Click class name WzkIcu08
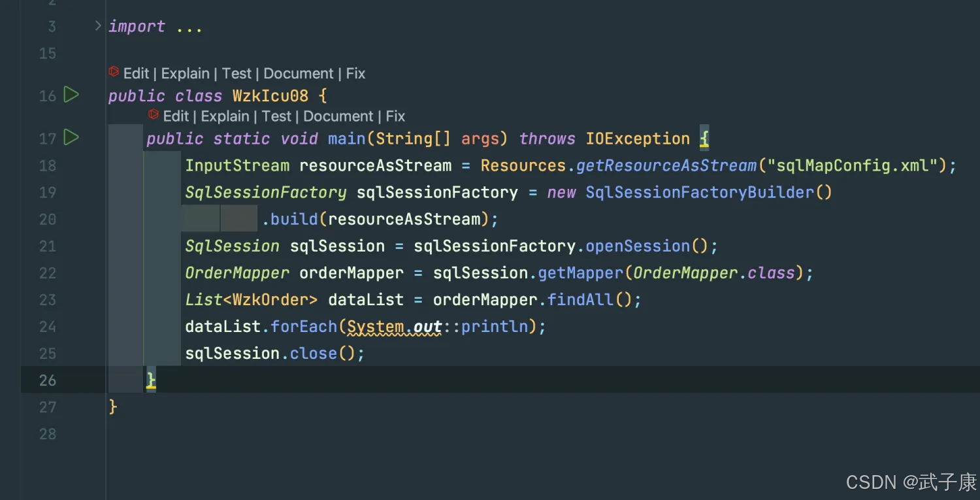The height and width of the screenshot is (500, 980). [x=270, y=96]
